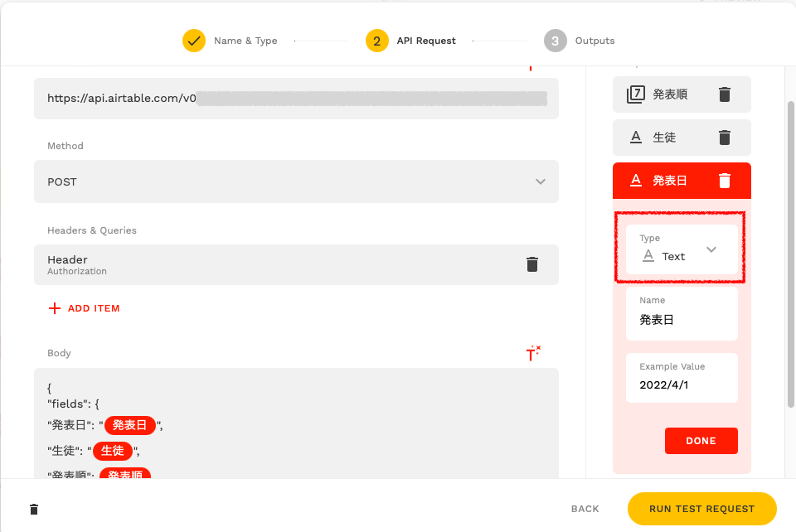Click the DONE button
The height and width of the screenshot is (532, 796).
[x=701, y=441]
